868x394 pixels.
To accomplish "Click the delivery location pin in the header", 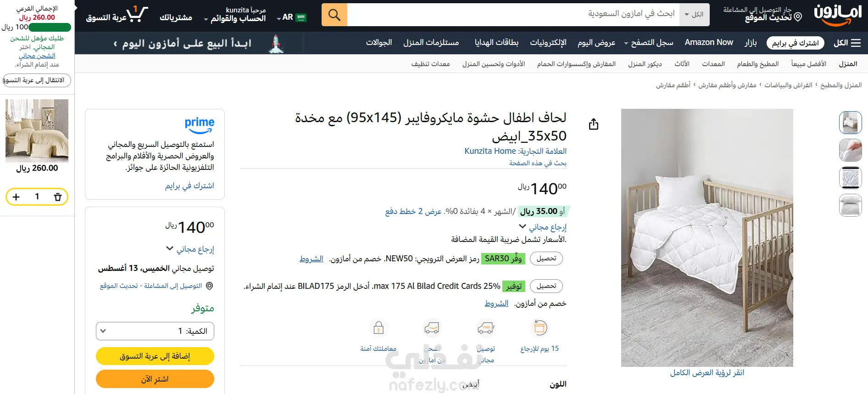I will click(798, 17).
